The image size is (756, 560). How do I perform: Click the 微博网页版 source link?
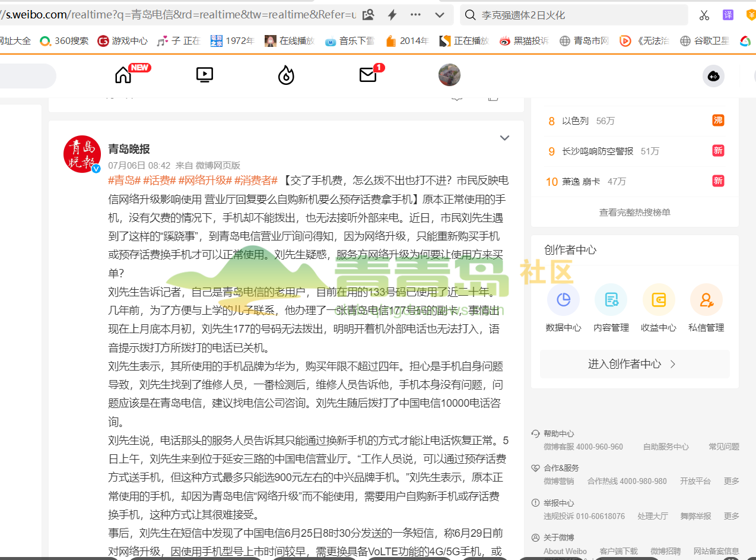coord(218,166)
